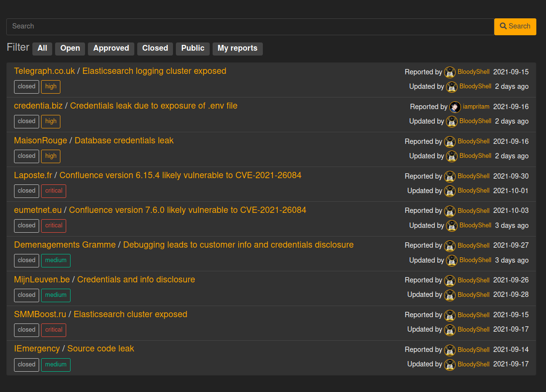Click iampritam avatar on credentia.biz report

point(455,107)
